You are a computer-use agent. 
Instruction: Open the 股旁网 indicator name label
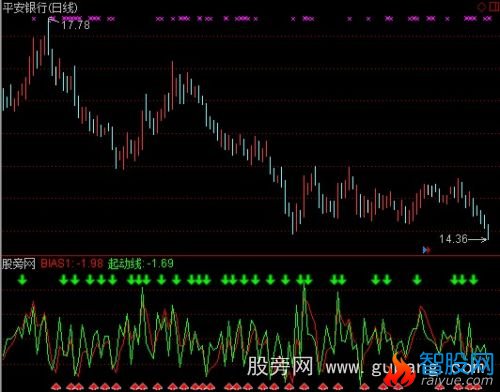(19, 264)
